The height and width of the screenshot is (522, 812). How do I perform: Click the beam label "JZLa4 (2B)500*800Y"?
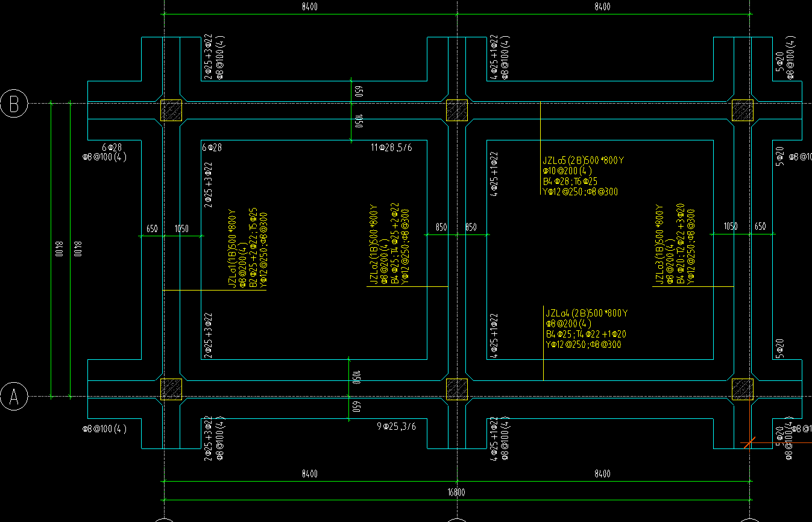pyautogui.click(x=587, y=313)
